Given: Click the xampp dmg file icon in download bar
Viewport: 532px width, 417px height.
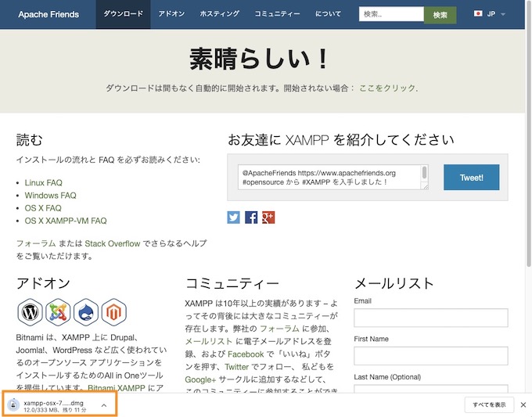Looking at the screenshot, I should click(13, 404).
